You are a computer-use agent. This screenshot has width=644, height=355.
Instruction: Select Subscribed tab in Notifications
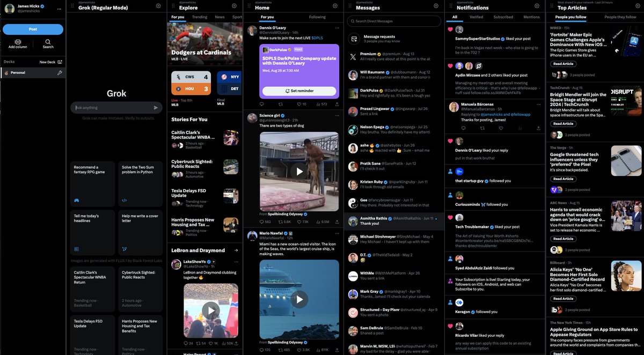coord(503,17)
